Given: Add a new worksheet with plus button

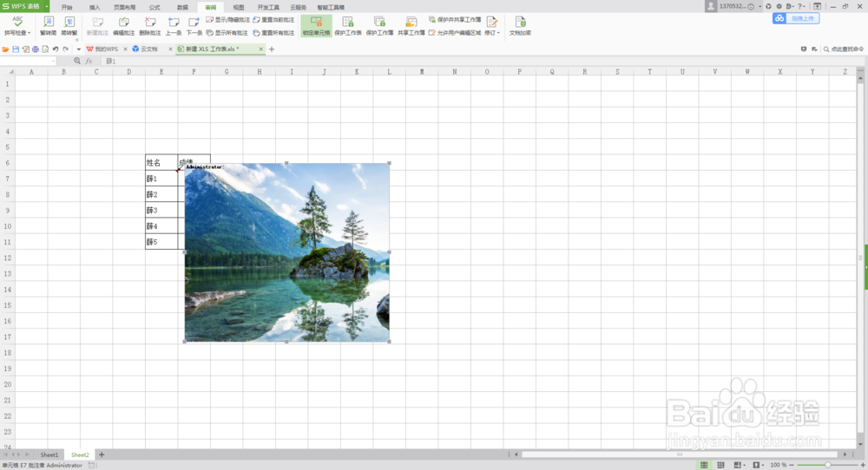Looking at the screenshot, I should click(x=102, y=454).
